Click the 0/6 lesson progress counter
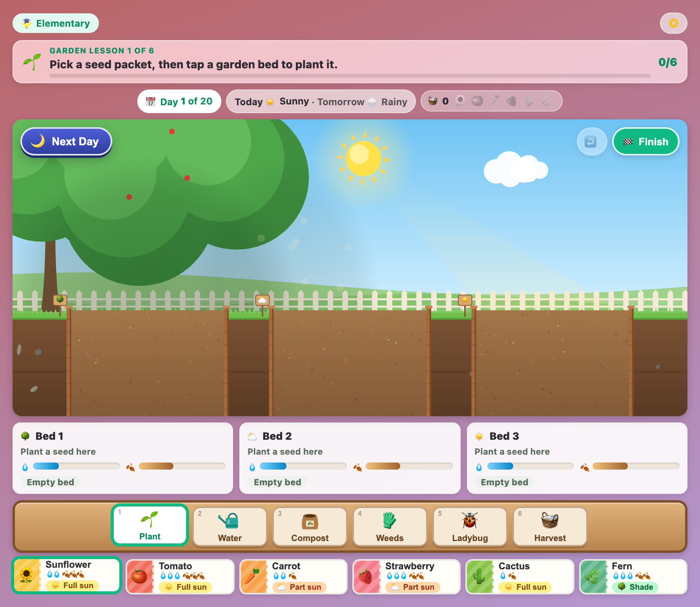Viewport: 700px width, 607px height. (668, 62)
